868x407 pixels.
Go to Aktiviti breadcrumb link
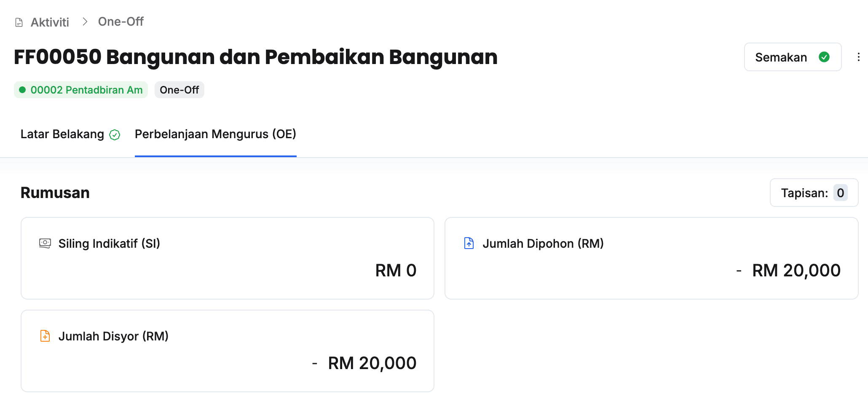[x=50, y=22]
